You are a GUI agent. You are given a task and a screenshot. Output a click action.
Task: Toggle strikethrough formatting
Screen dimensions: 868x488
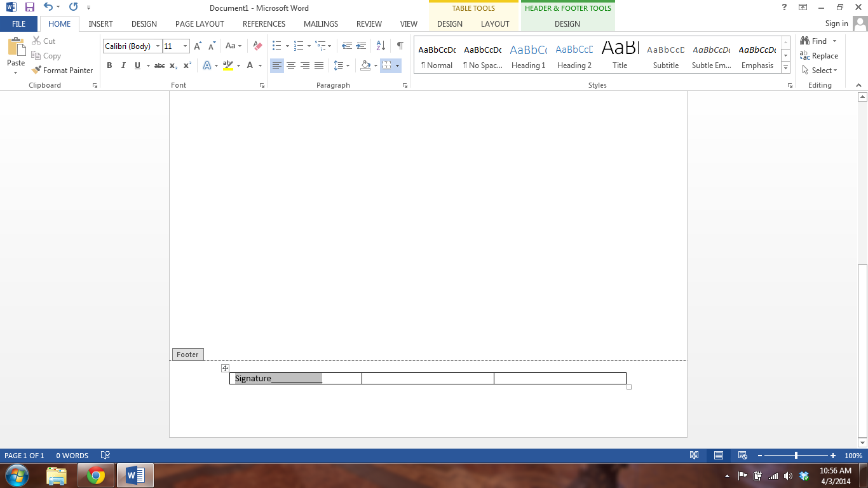pyautogui.click(x=159, y=65)
